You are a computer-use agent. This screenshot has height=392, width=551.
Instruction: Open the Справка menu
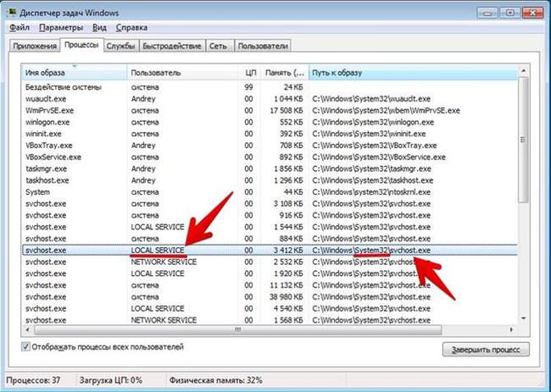pyautogui.click(x=131, y=27)
